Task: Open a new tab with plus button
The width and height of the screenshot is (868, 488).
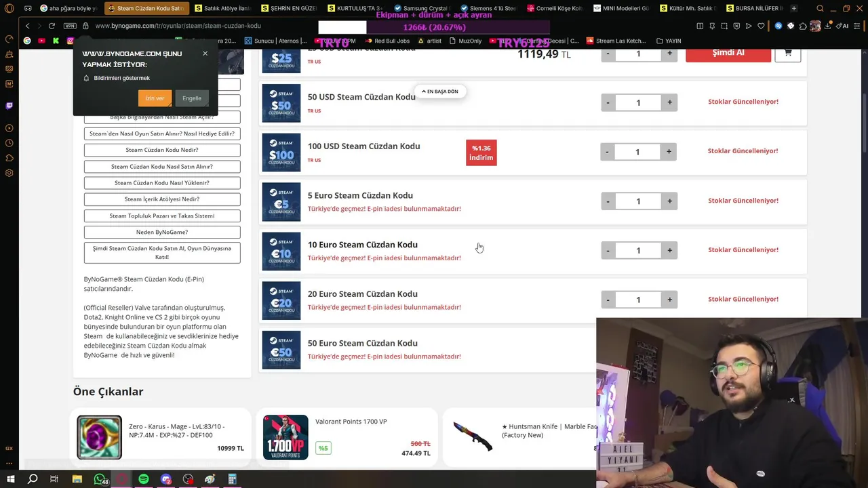Action: (x=794, y=8)
